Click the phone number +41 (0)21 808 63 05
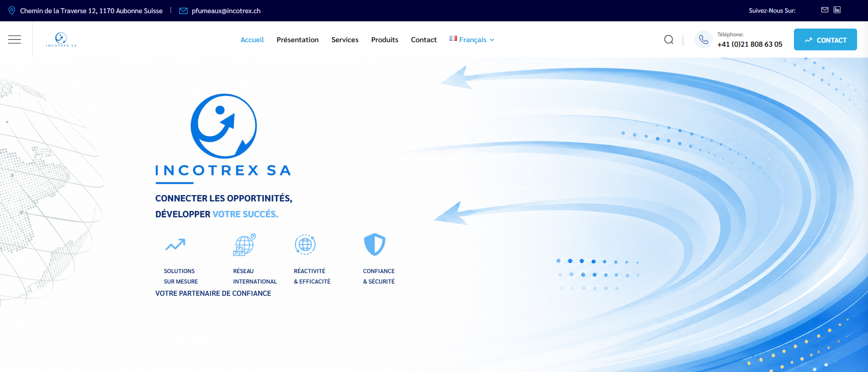 (750, 44)
